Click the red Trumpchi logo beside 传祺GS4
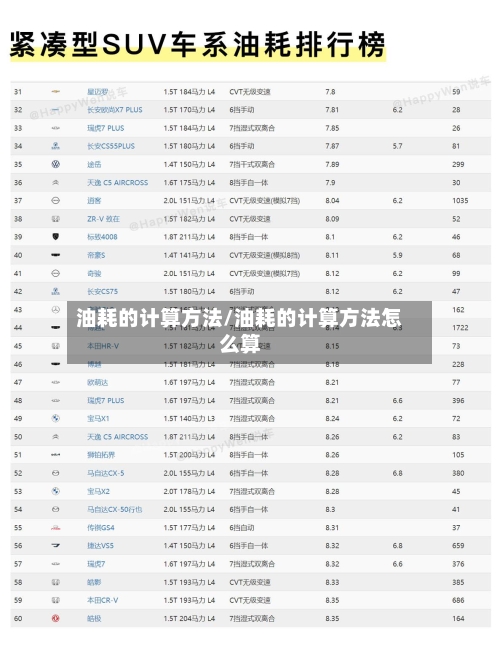500x666 pixels. pyautogui.click(x=56, y=528)
